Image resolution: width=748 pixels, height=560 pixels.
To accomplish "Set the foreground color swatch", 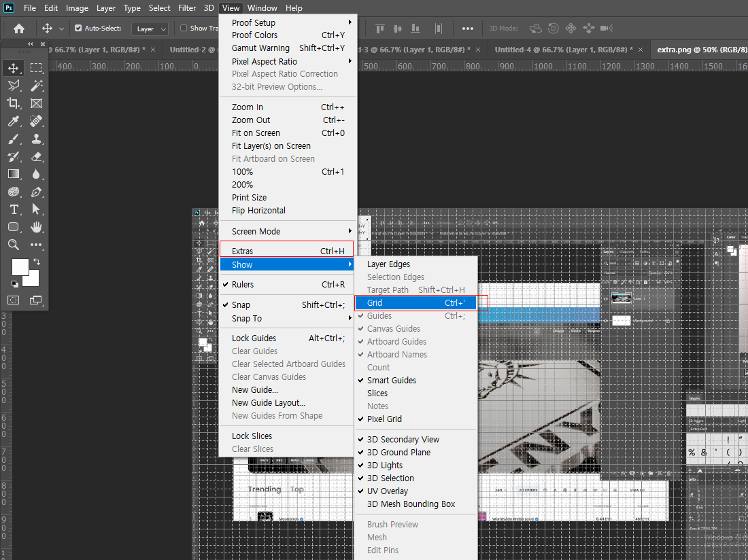I will pyautogui.click(x=20, y=267).
